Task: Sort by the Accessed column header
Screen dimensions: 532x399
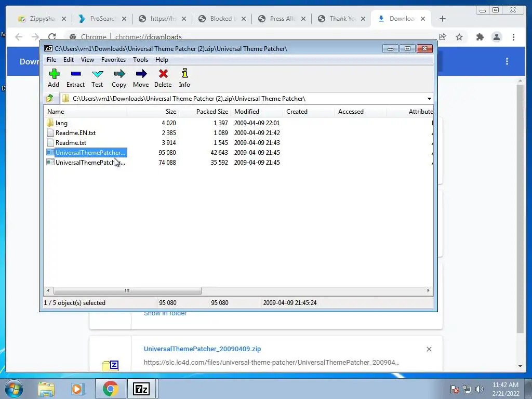Action: pyautogui.click(x=361, y=112)
